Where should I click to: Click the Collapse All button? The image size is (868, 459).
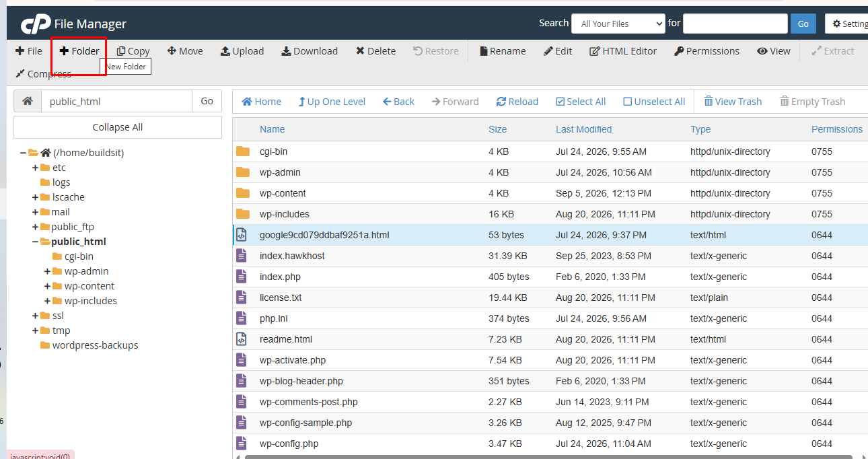pos(118,127)
